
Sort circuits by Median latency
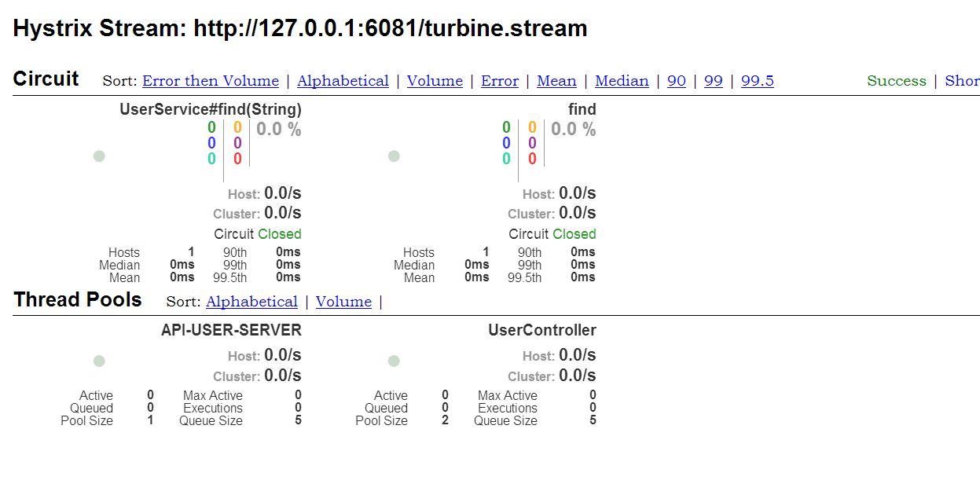(x=622, y=81)
